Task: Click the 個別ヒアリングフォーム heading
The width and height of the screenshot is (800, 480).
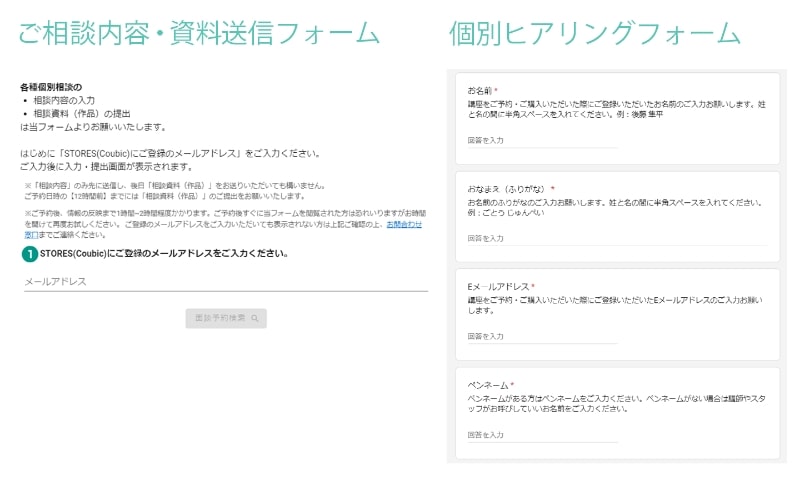Action: coord(594,34)
